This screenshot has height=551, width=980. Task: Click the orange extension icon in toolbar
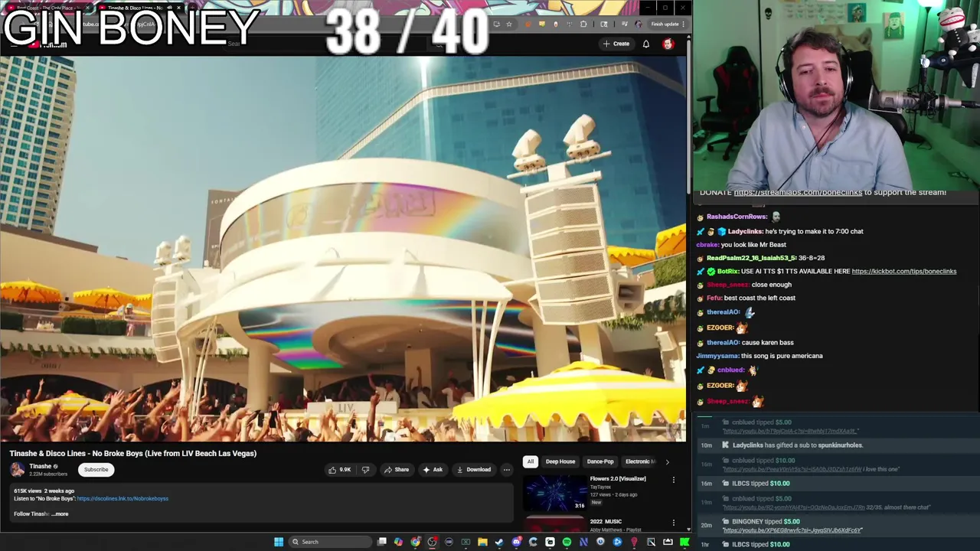click(528, 24)
